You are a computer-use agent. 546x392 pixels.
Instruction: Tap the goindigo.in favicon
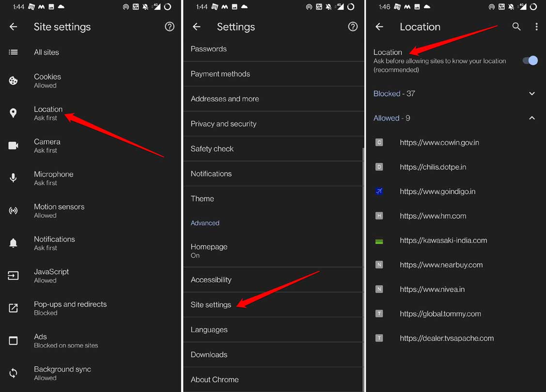point(379,191)
